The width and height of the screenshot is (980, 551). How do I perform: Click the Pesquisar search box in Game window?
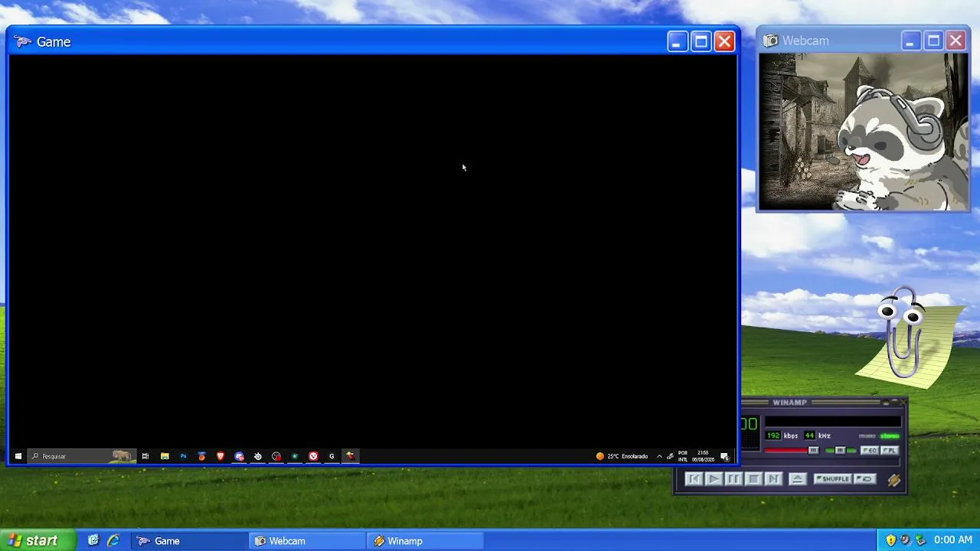tap(81, 456)
